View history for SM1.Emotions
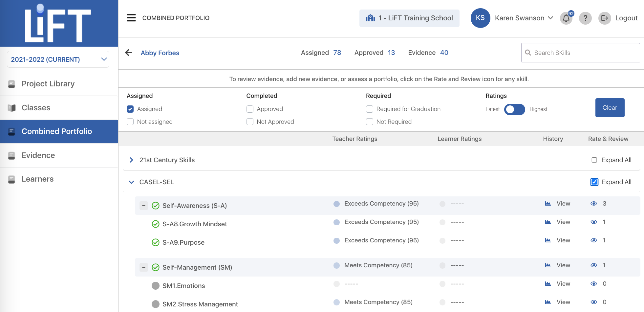644x312 pixels. click(563, 284)
